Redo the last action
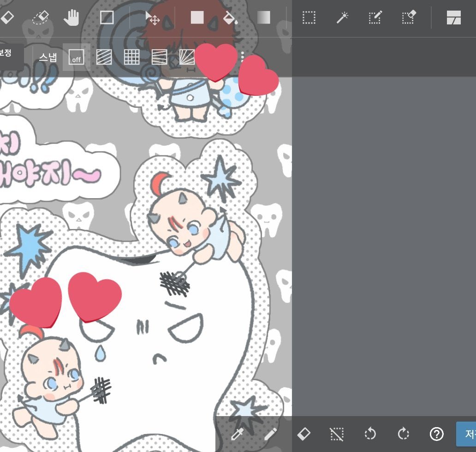The height and width of the screenshot is (452, 476). pyautogui.click(x=404, y=434)
